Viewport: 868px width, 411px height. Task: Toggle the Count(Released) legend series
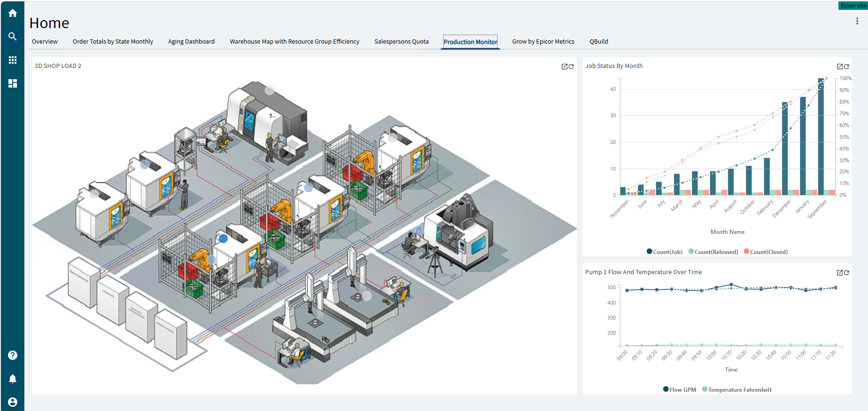point(713,252)
